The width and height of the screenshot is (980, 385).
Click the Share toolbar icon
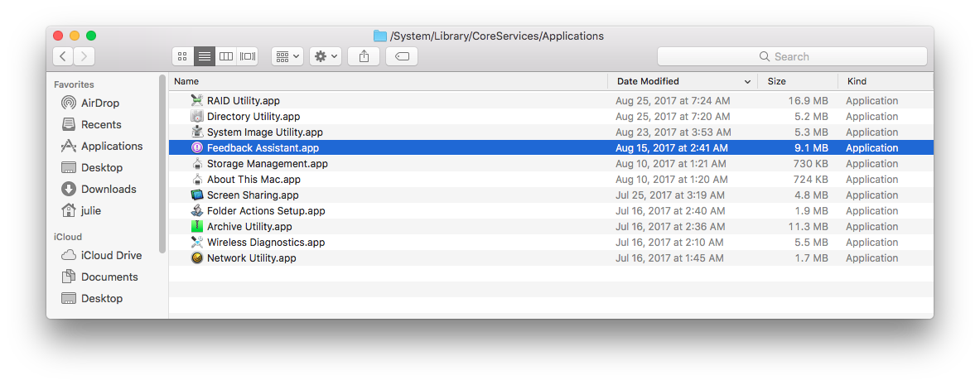click(x=364, y=56)
